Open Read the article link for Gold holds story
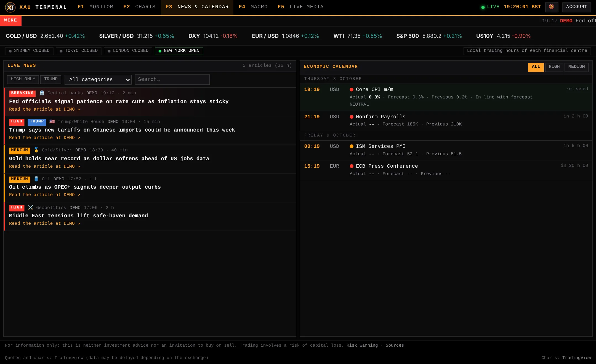The image size is (596, 364). (44, 167)
